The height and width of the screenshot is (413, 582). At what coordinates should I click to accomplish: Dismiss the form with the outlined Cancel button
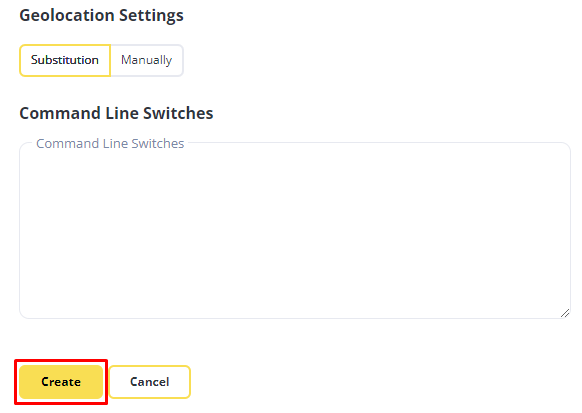pos(150,382)
